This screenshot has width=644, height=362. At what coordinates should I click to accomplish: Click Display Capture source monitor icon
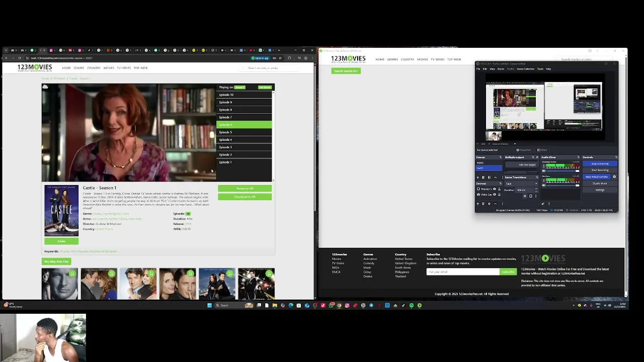click(478, 189)
